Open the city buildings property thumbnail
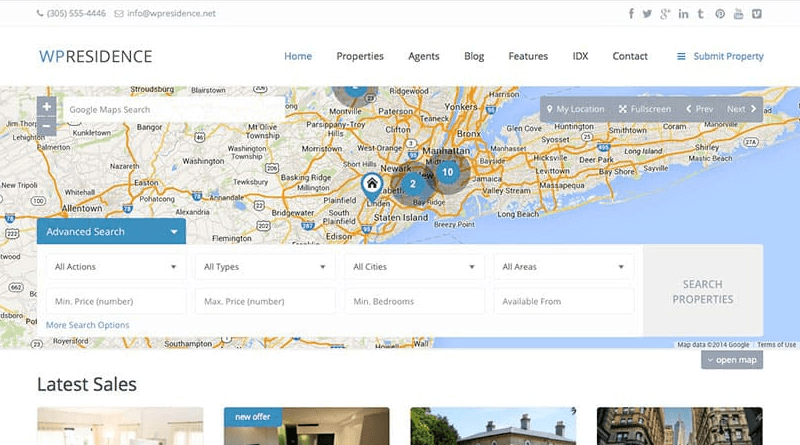 (x=680, y=426)
